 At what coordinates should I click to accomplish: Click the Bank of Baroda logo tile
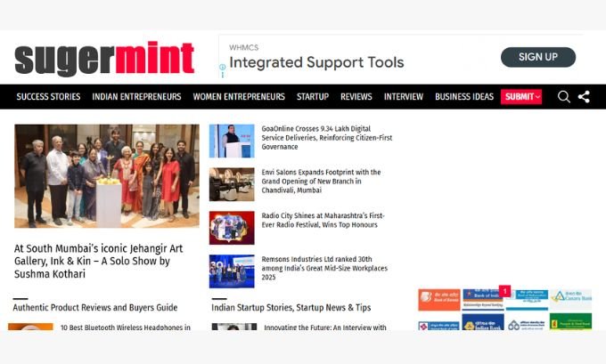[439, 300]
